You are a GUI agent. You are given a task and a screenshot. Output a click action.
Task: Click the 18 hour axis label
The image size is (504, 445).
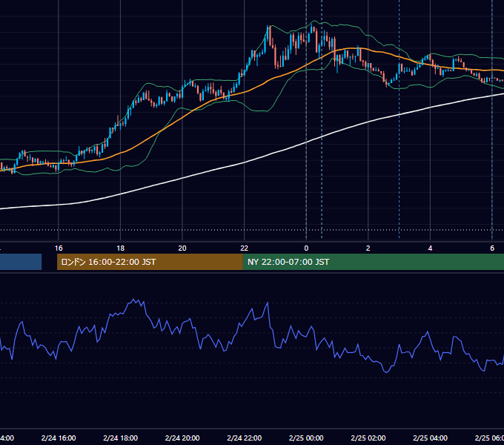point(121,248)
